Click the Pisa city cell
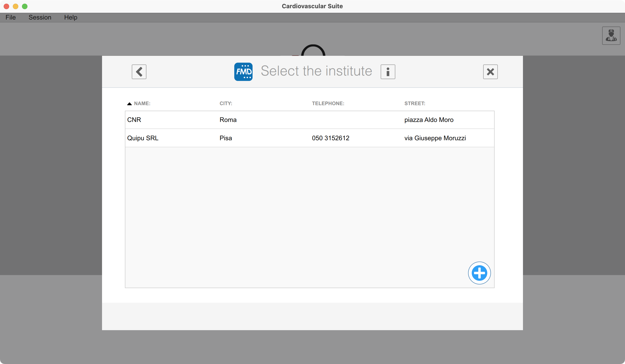Viewport: 625px width, 364px height. [226, 138]
